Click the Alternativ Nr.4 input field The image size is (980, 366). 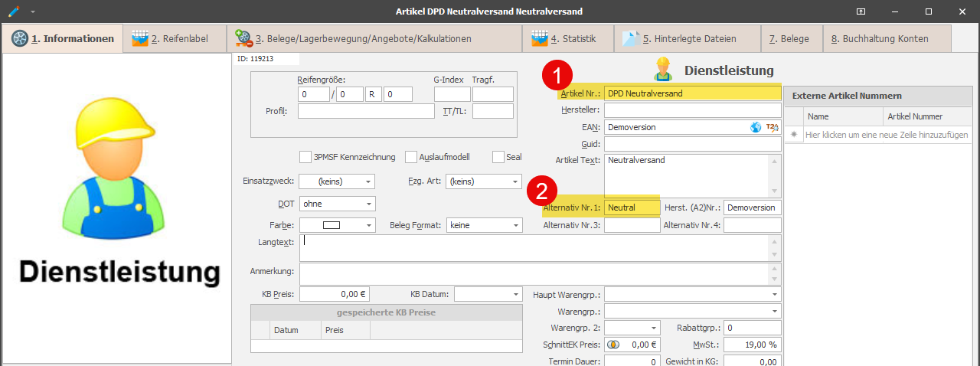coord(753,225)
